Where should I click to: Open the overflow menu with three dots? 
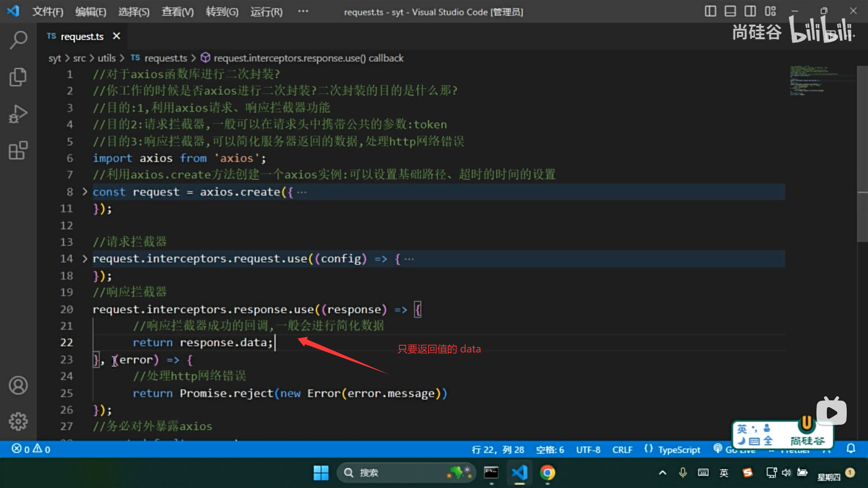coord(303,11)
